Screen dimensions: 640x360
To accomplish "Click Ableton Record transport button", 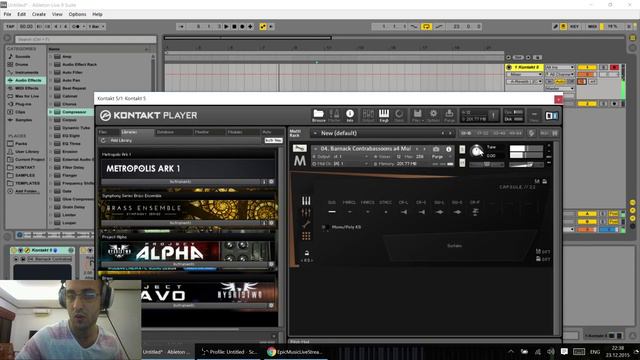I will tap(242, 27).
